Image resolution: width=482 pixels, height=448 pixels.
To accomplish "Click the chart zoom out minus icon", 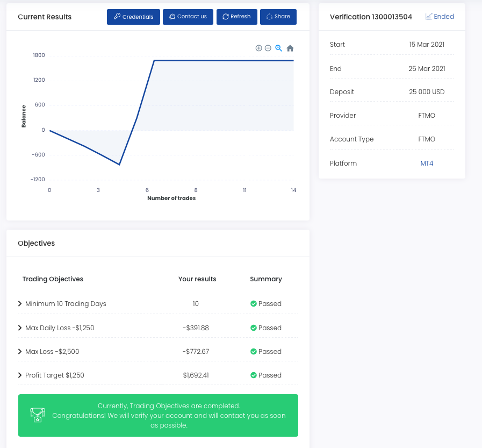I will click(268, 48).
